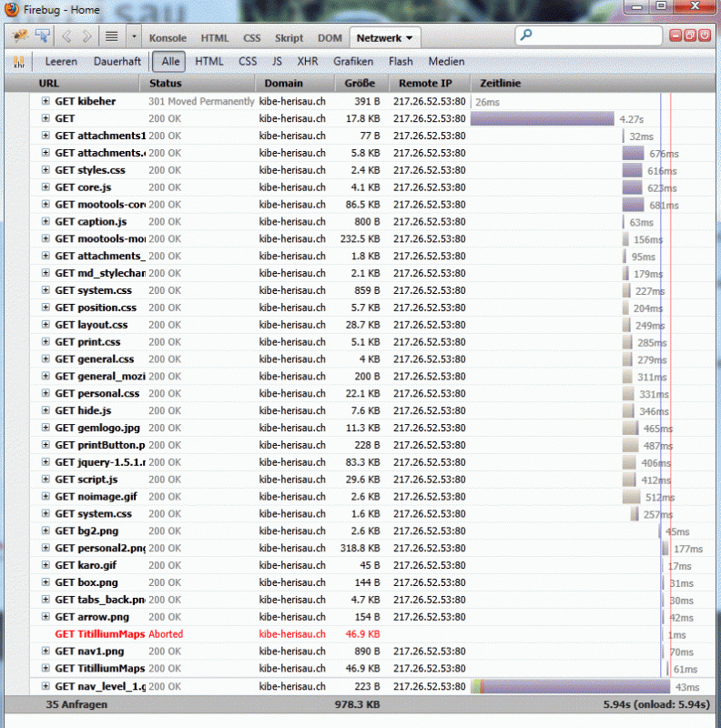Open Firebug in a new window via the red window icon
The height and width of the screenshot is (728, 721).
tap(690, 35)
